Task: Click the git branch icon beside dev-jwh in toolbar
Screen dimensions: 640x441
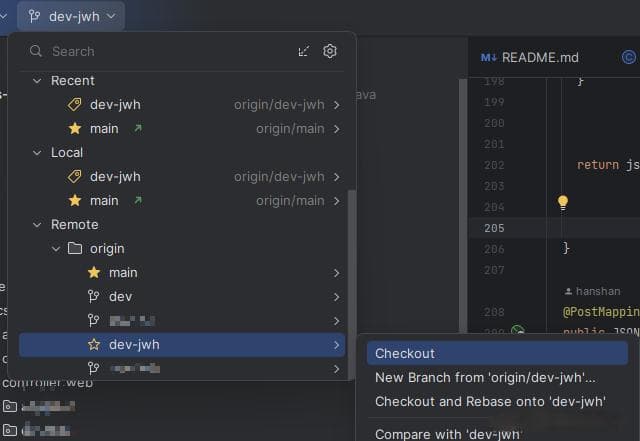Action: point(34,16)
